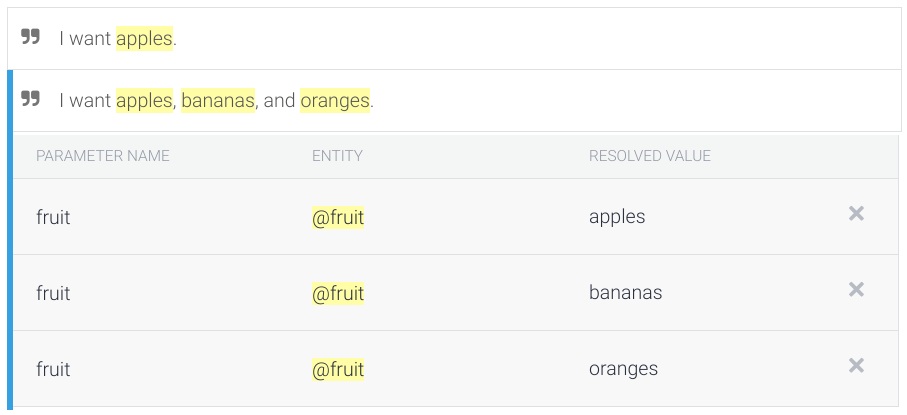The height and width of the screenshot is (415, 907).
Task: Remove the apples parameter row
Action: [856, 214]
